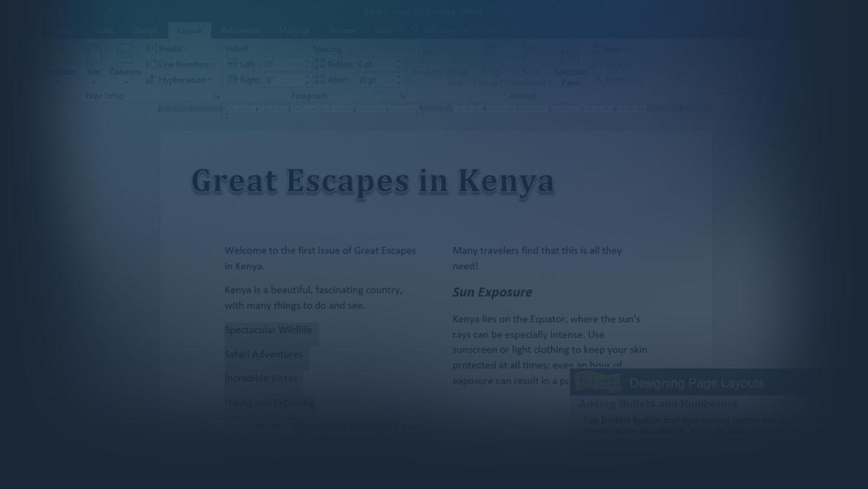Screen dimensions: 868x489
Task: Switch to the Review tab
Action: click(x=342, y=30)
